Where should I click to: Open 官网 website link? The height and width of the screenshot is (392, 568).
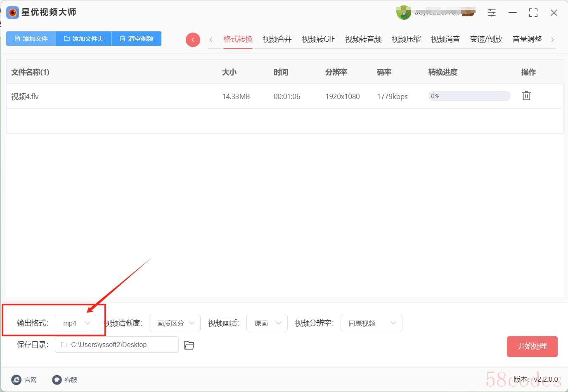[x=24, y=380]
